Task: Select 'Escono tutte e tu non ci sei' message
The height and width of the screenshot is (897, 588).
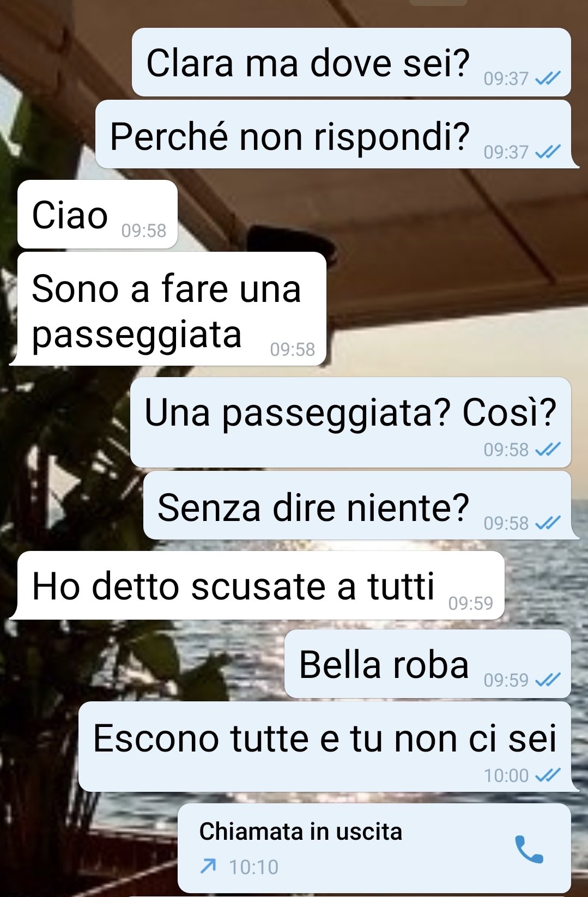Action: click(x=329, y=747)
